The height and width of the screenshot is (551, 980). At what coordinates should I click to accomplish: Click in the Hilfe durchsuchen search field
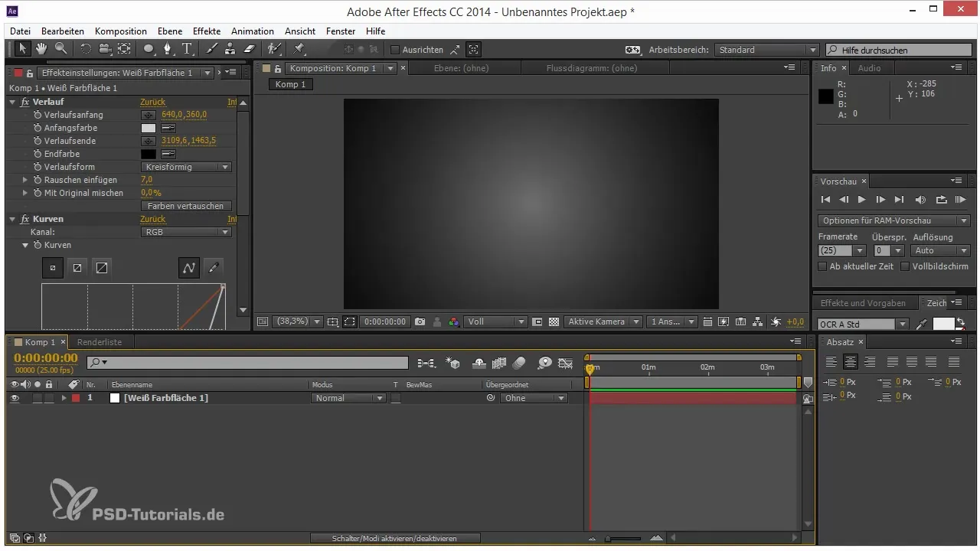(x=899, y=50)
